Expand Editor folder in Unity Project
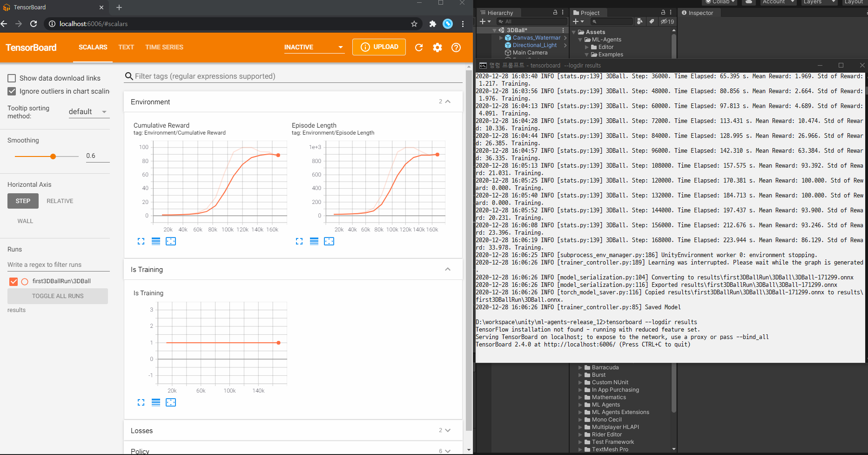Image resolution: width=868 pixels, height=455 pixels. tap(587, 47)
